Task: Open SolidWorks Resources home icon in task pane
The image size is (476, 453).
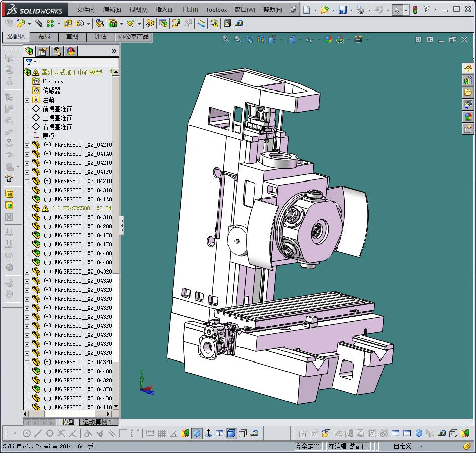Action: pyautogui.click(x=468, y=69)
